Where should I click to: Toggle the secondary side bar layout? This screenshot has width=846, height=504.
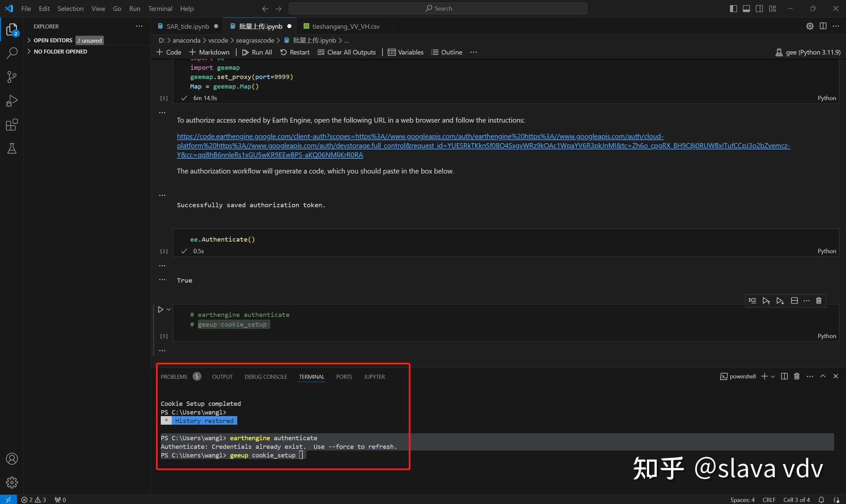(x=759, y=9)
